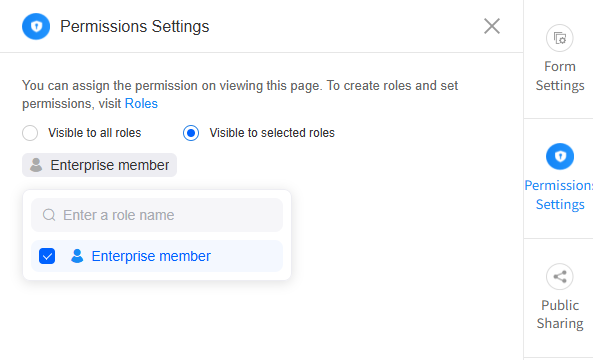593x360 pixels.
Task: Click the Permissions Settings shield header icon
Action: pyautogui.click(x=36, y=26)
